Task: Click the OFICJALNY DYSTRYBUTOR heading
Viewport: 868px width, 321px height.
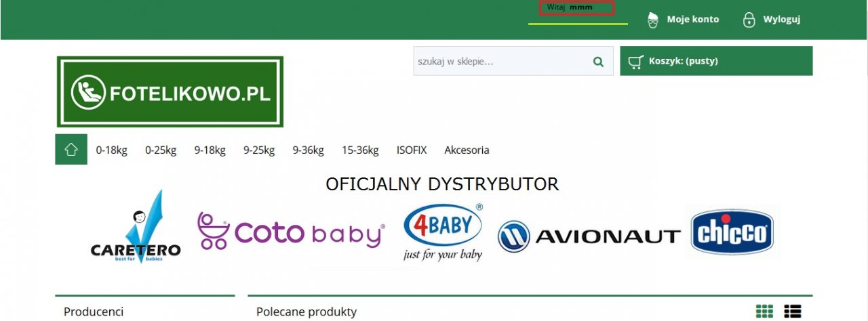Action: pyautogui.click(x=442, y=184)
